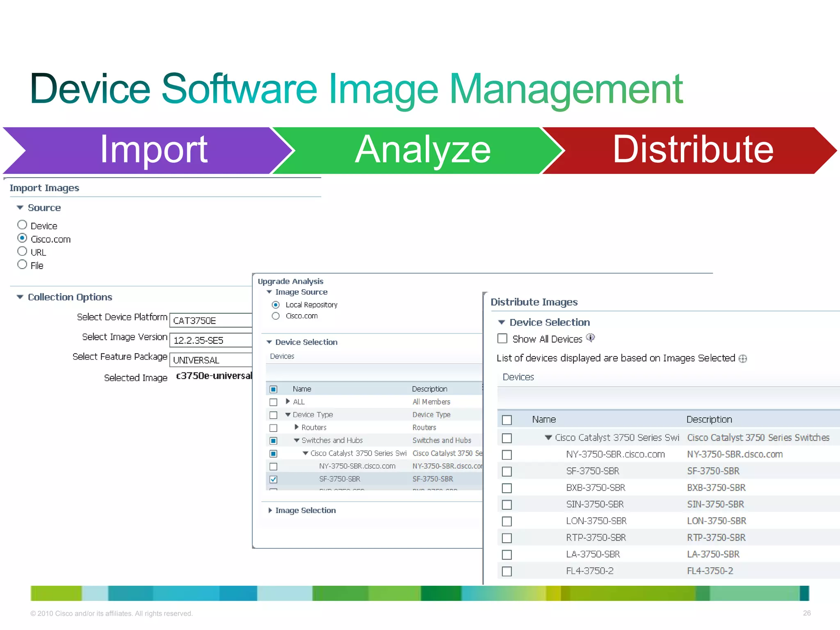This screenshot has width=840, height=630.
Task: Click the Import Images panel title
Action: [x=44, y=188]
